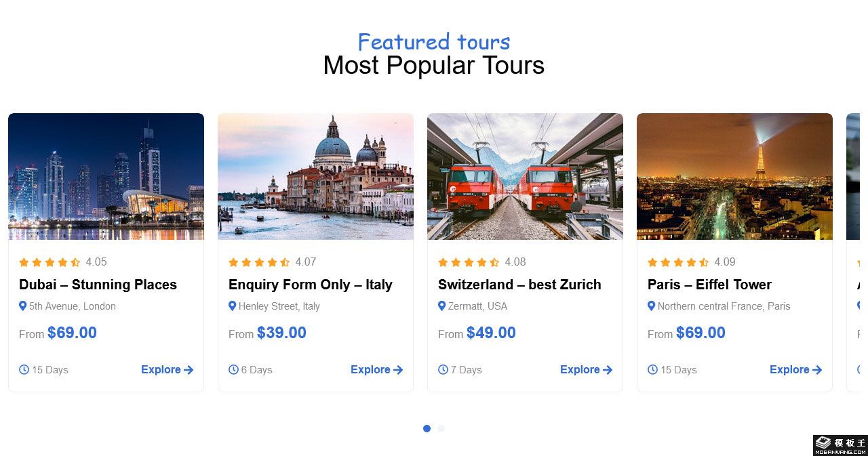The image size is (868, 456).
Task: Open the red train thumbnail image
Action: (x=525, y=176)
